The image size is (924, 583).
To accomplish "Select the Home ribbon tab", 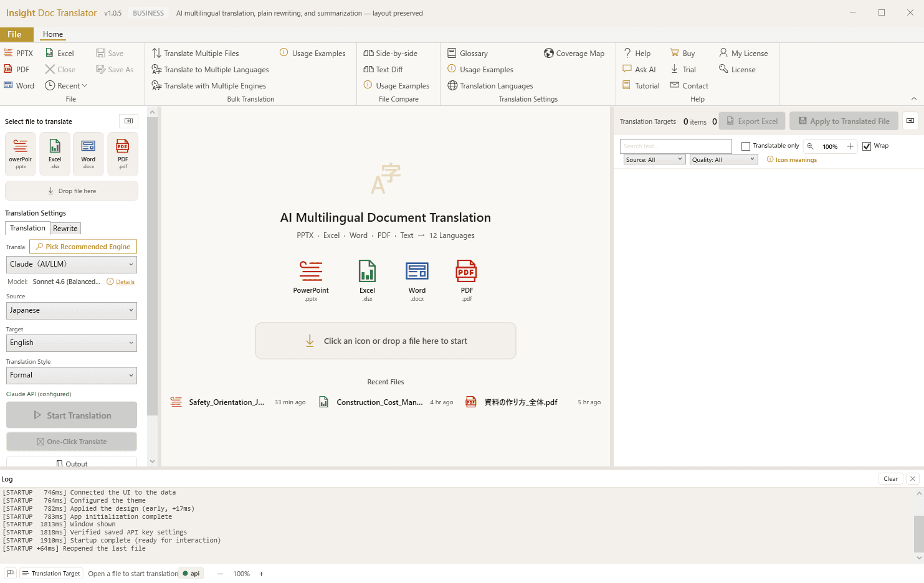I will (53, 34).
